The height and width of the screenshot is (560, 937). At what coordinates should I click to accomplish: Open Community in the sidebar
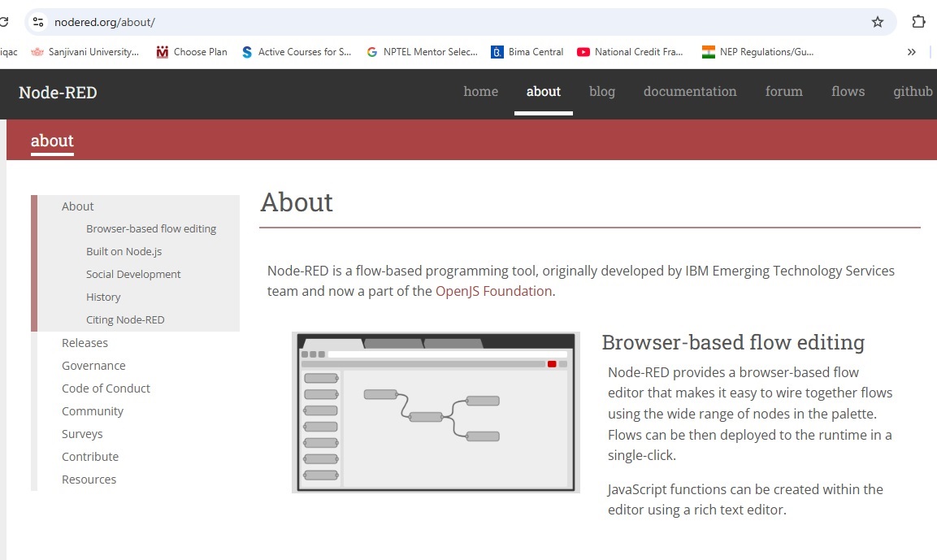click(x=93, y=411)
